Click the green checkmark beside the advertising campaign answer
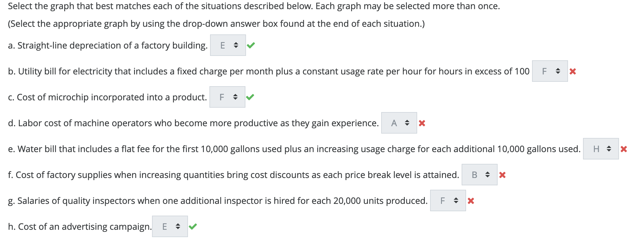This screenshot has width=644, height=248. point(193,227)
